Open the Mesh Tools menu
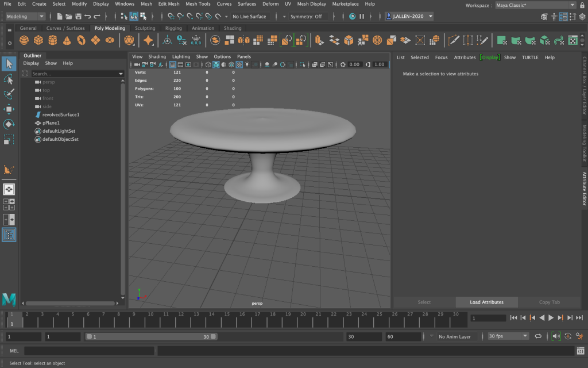The height and width of the screenshot is (368, 588). 198,4
